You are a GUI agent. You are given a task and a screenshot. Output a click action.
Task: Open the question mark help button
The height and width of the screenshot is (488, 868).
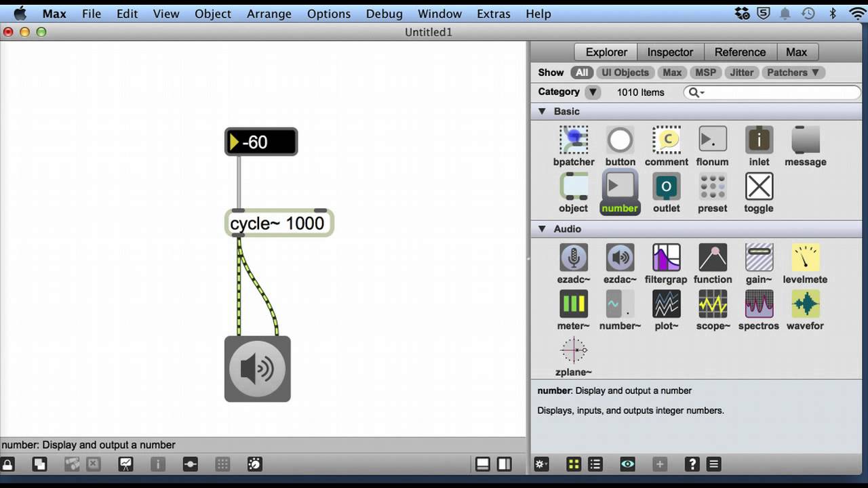[692, 464]
